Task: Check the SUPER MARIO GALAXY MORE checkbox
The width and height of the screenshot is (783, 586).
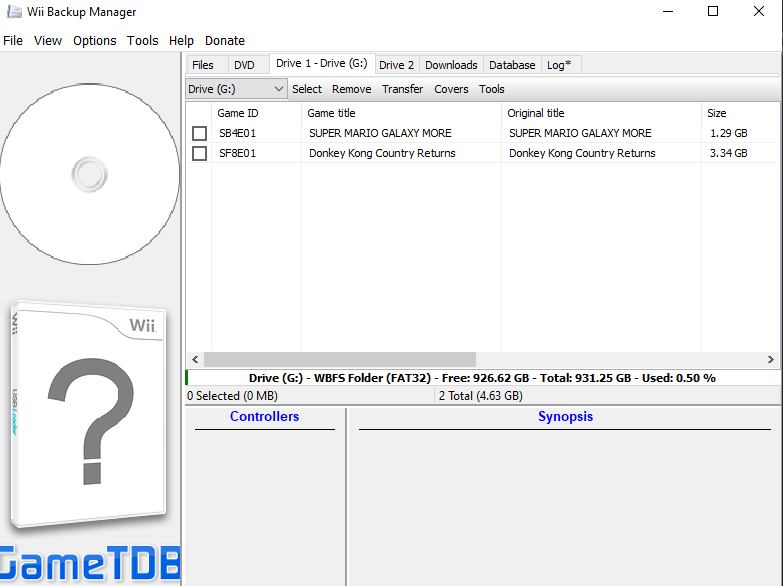Action: pyautogui.click(x=199, y=133)
